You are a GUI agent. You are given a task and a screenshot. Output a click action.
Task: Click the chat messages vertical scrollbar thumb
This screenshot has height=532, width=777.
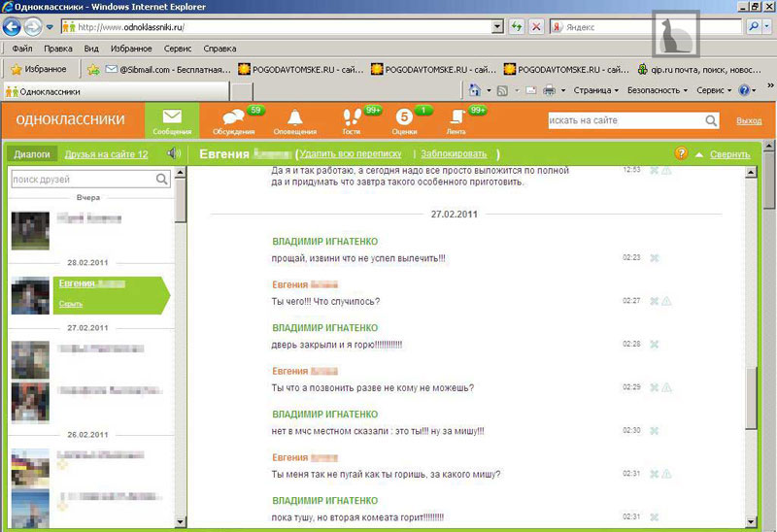tap(751, 398)
